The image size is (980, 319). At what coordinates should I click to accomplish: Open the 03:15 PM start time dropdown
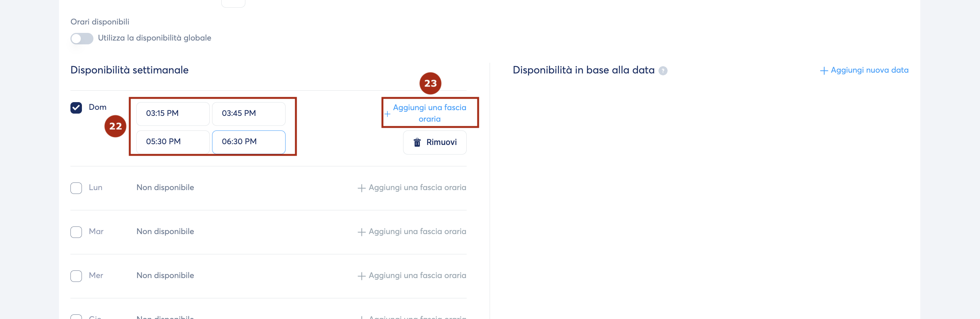173,114
